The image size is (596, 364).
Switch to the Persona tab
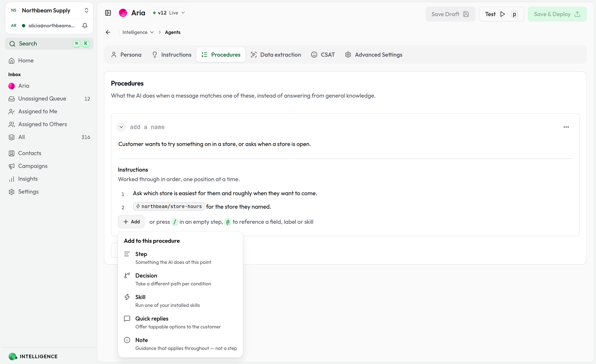(x=126, y=55)
